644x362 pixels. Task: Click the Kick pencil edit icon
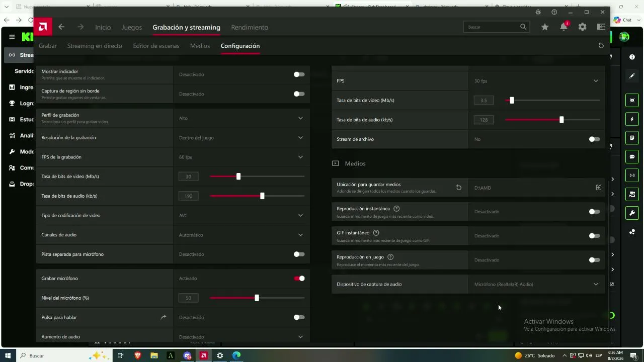click(x=632, y=76)
